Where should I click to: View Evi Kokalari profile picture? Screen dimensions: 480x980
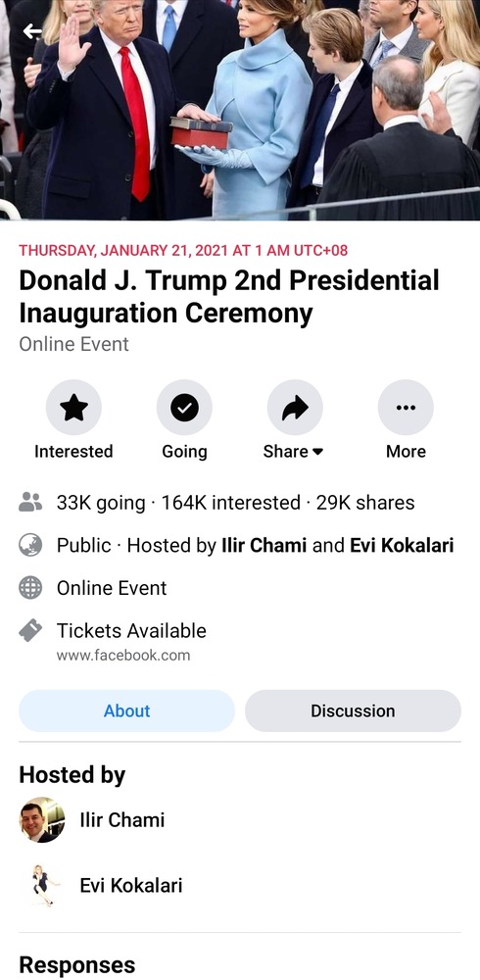pyautogui.click(x=42, y=885)
